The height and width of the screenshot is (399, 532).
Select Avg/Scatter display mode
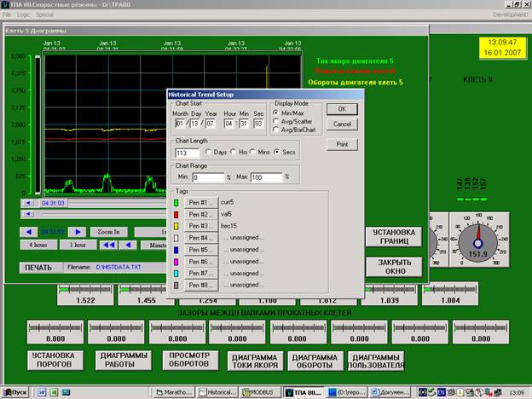tap(276, 121)
